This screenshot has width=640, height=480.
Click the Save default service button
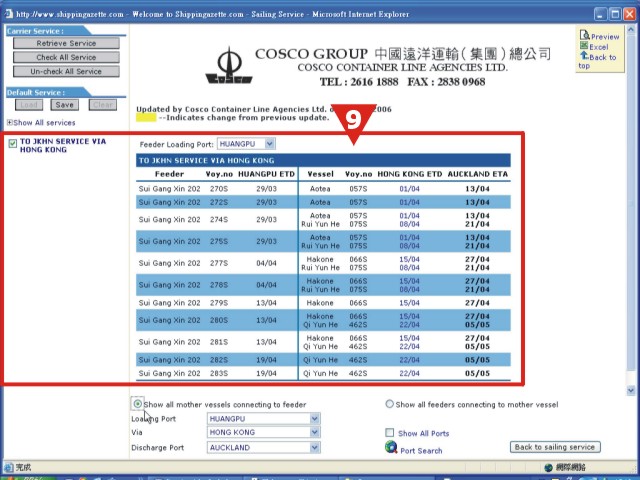pyautogui.click(x=64, y=104)
